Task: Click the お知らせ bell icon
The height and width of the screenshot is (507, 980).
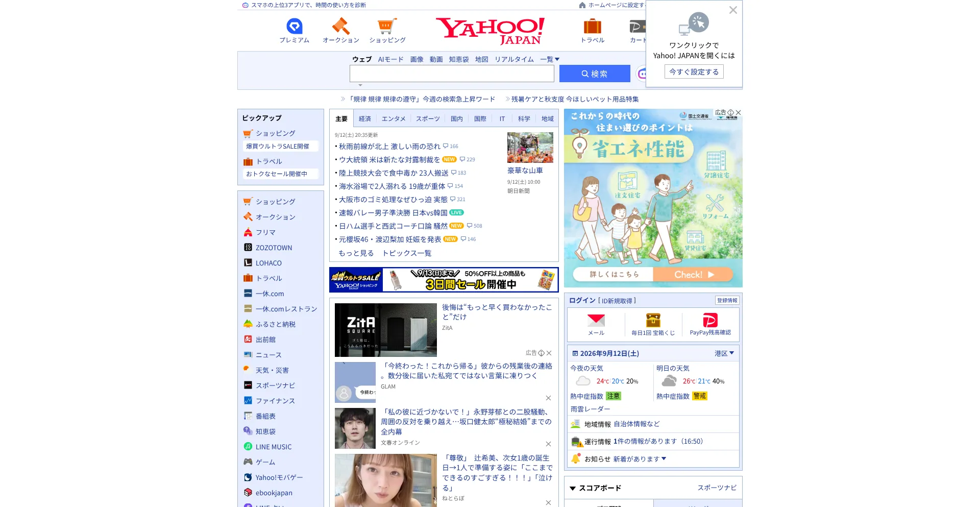Action: 576,458
